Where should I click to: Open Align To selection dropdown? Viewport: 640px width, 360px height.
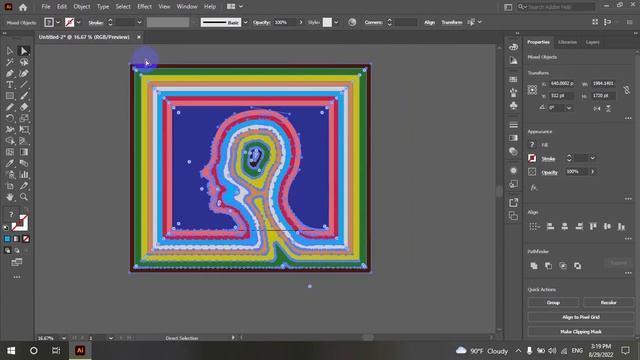point(534,227)
